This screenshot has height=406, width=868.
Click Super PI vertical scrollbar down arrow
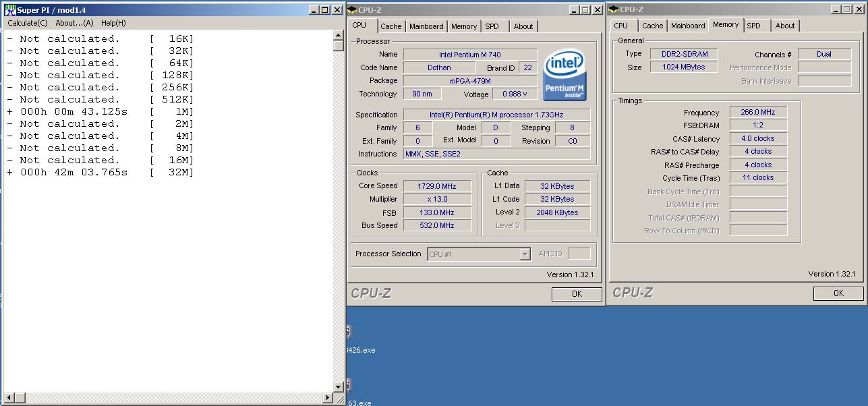point(339,387)
